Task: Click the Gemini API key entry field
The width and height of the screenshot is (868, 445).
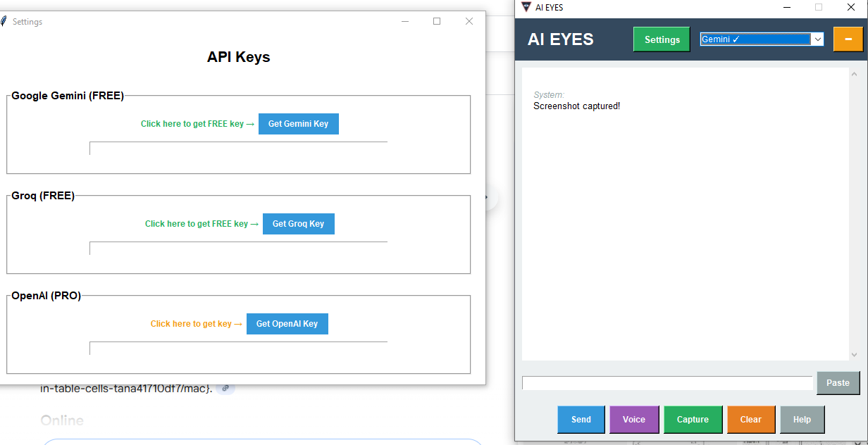Action: [238, 148]
